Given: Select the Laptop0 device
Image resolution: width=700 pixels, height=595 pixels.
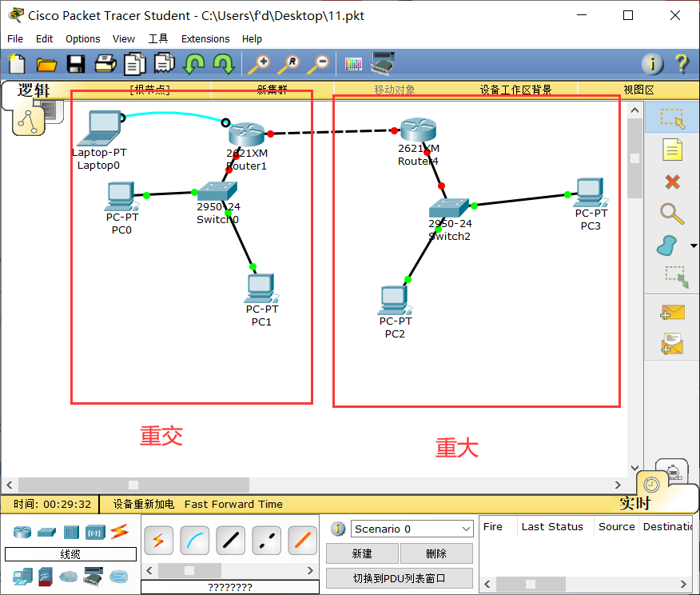Looking at the screenshot, I should (x=100, y=129).
